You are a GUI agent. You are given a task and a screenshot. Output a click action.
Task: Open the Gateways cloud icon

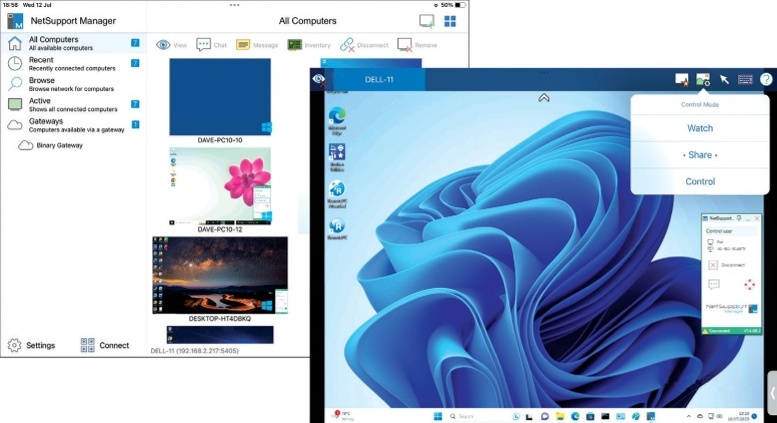pos(15,125)
